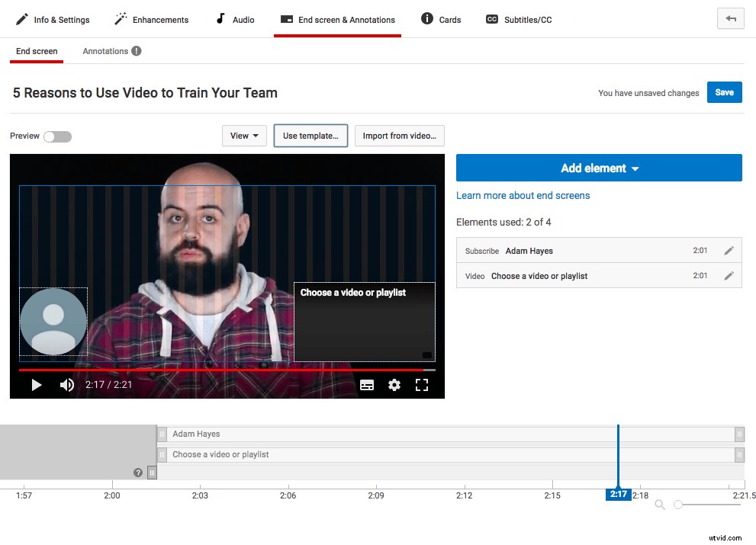Open video player settings gear
Screen dimensions: 756x545
tap(394, 385)
